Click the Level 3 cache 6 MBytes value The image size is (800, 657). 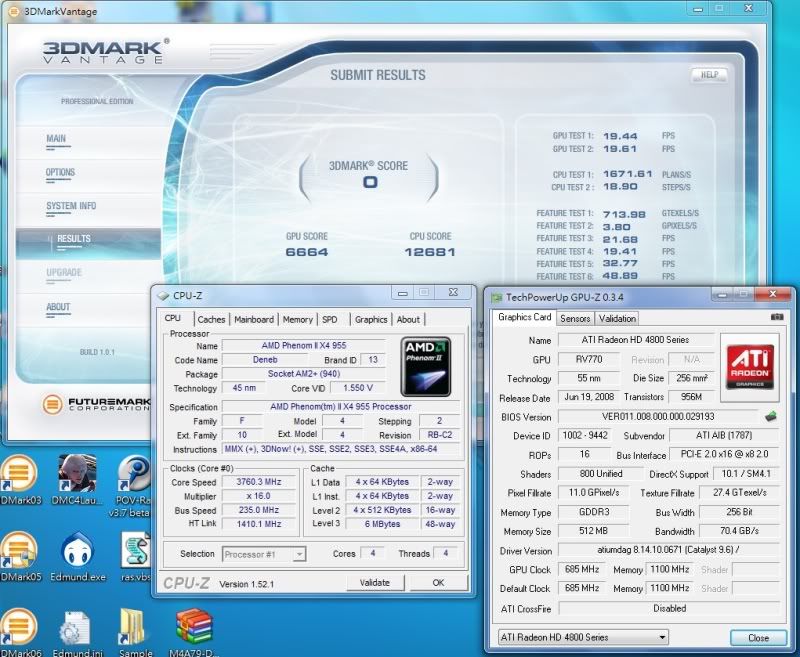tap(382, 524)
